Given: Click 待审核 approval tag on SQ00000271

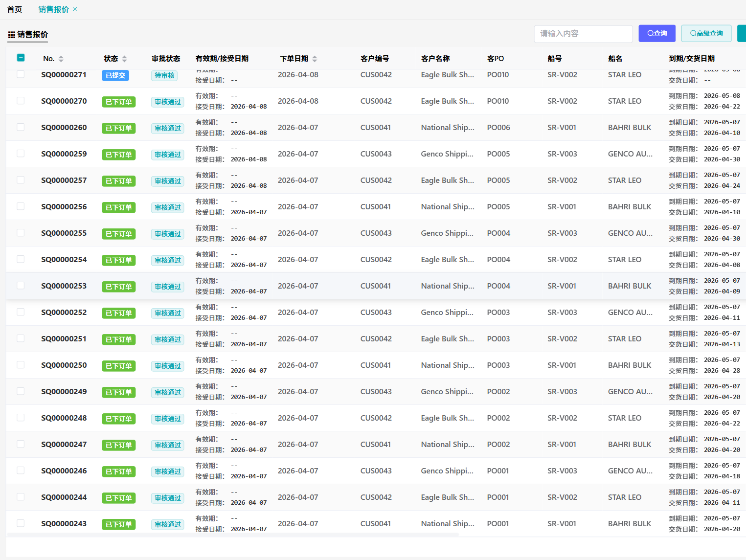Looking at the screenshot, I should pyautogui.click(x=164, y=75).
